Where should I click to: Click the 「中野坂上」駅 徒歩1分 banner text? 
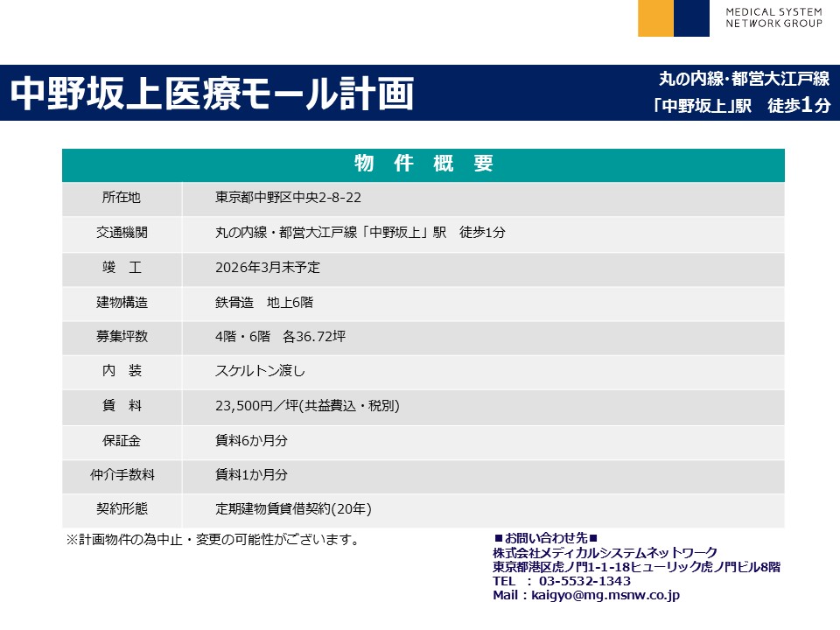tap(744, 106)
